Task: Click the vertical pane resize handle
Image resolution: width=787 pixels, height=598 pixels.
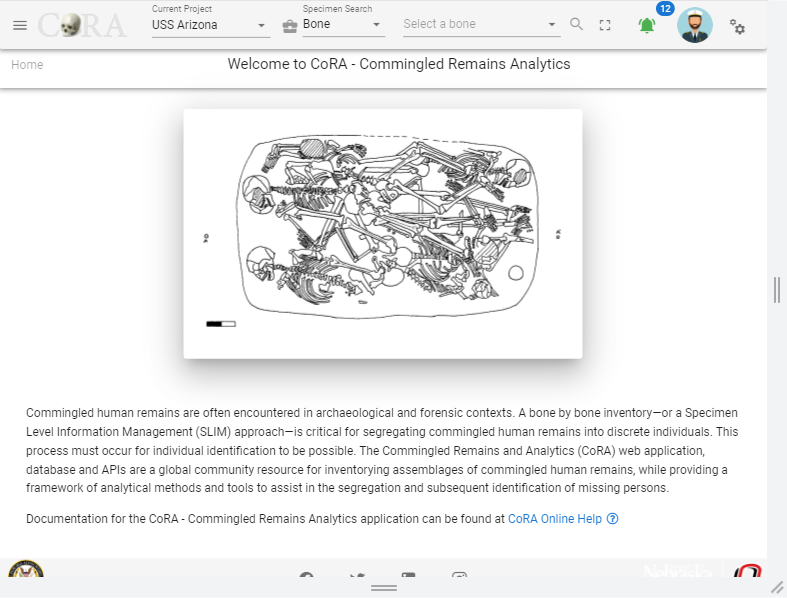Action: (777, 290)
